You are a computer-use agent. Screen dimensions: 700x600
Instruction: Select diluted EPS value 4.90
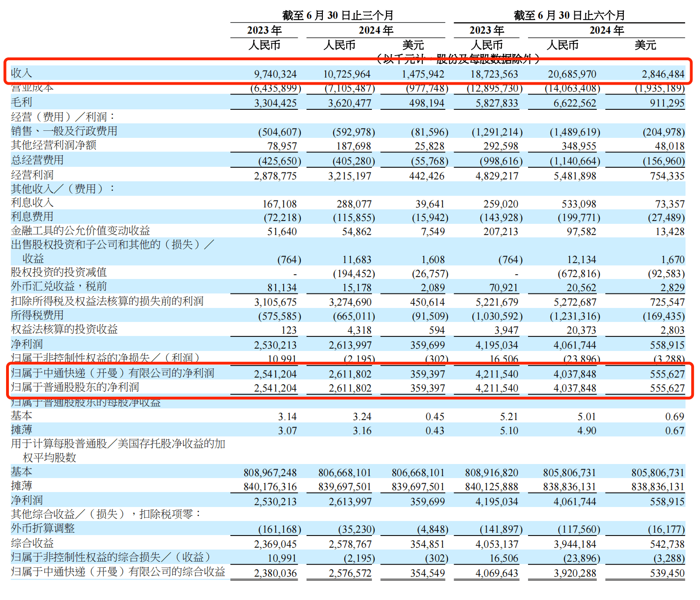(587, 431)
